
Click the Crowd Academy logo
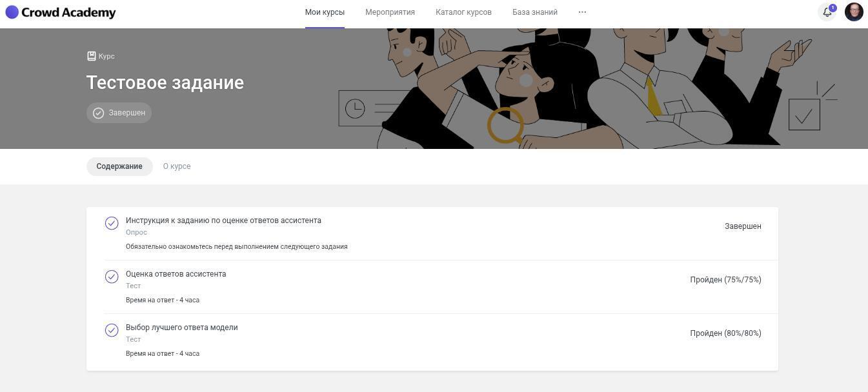61,12
